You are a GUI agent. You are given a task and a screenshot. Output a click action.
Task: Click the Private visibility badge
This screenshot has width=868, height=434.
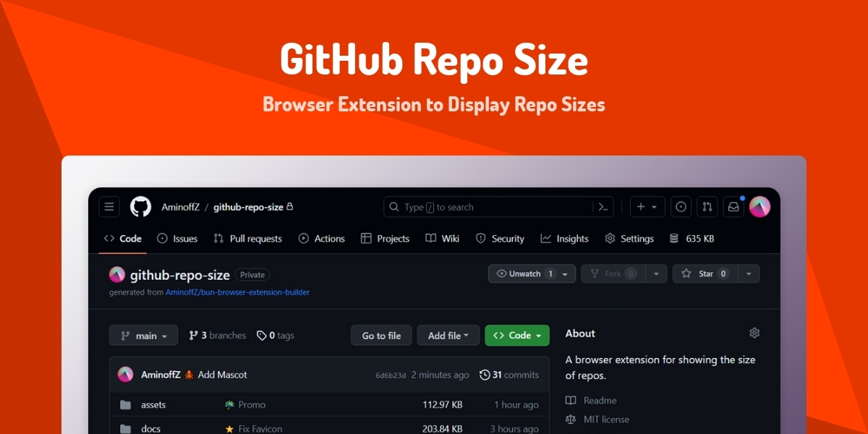pyautogui.click(x=252, y=275)
